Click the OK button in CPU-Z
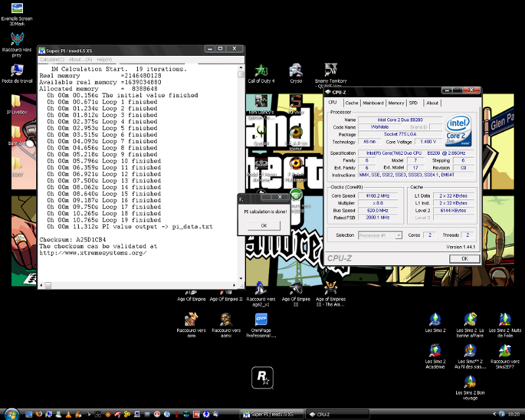 (465, 259)
